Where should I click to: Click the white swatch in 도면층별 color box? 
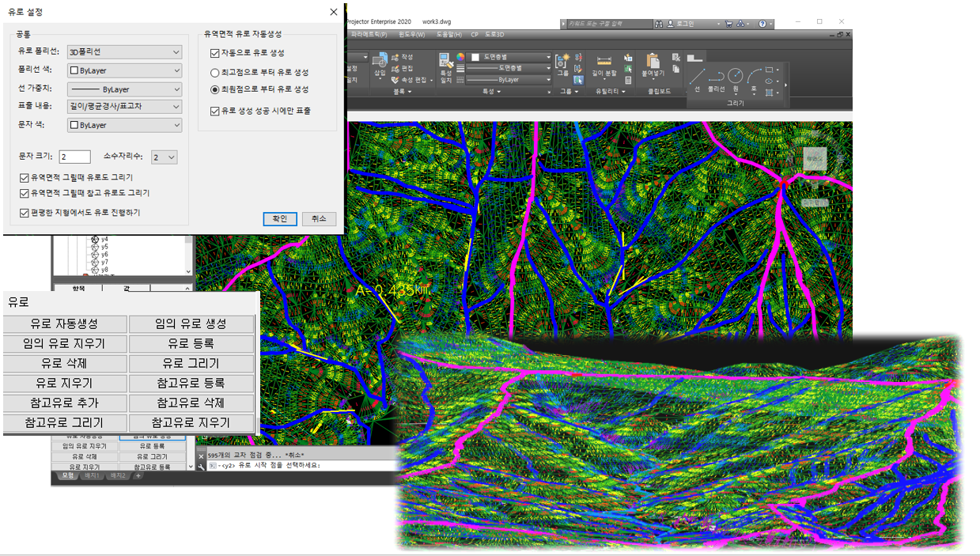(x=475, y=57)
